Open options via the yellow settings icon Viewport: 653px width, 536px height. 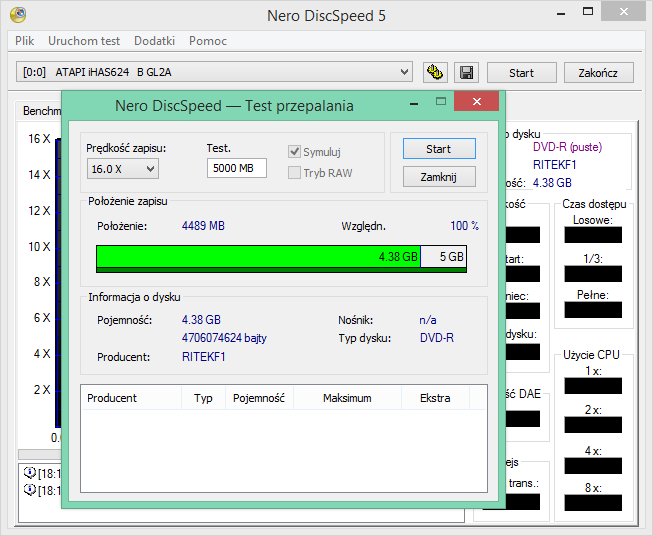(x=435, y=72)
